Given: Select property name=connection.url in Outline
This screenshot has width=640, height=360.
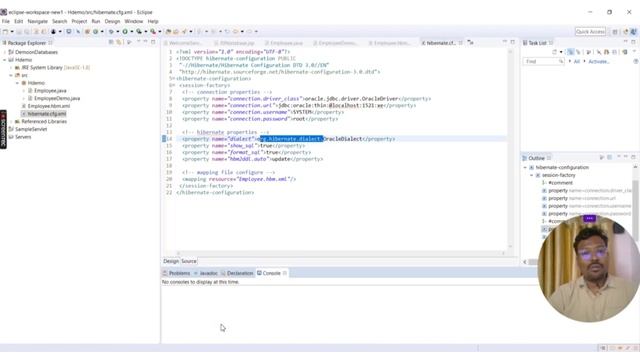Looking at the screenshot, I should [579, 198].
